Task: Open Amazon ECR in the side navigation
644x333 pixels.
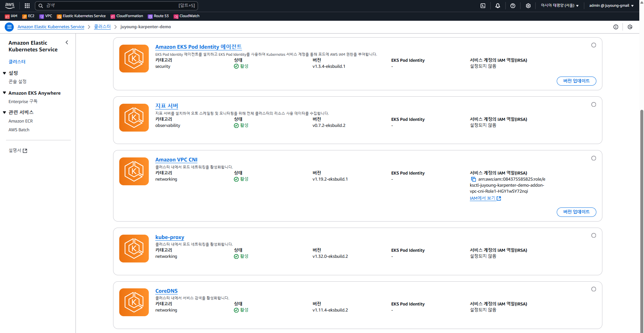Action: tap(21, 121)
